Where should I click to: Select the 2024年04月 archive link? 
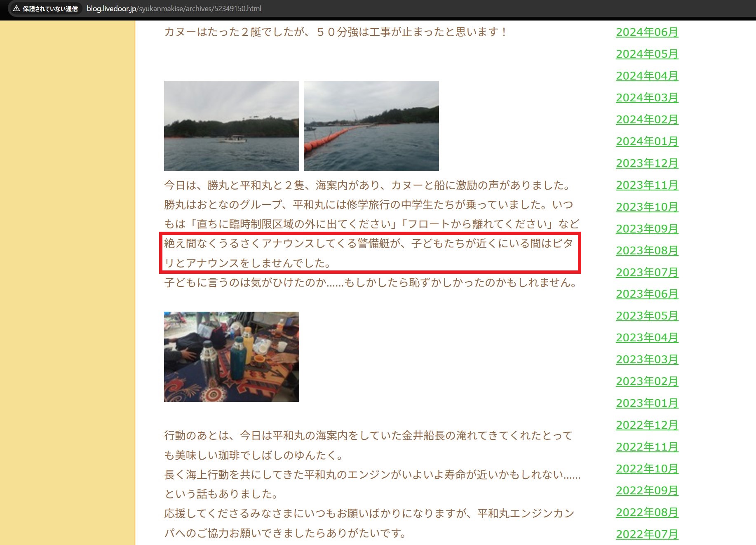click(647, 76)
